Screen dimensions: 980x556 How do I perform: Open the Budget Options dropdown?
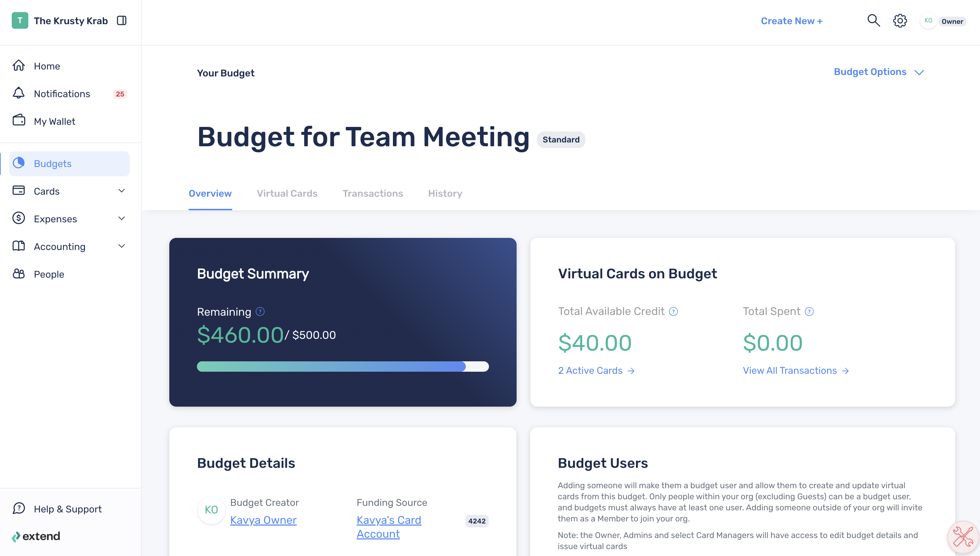point(879,72)
